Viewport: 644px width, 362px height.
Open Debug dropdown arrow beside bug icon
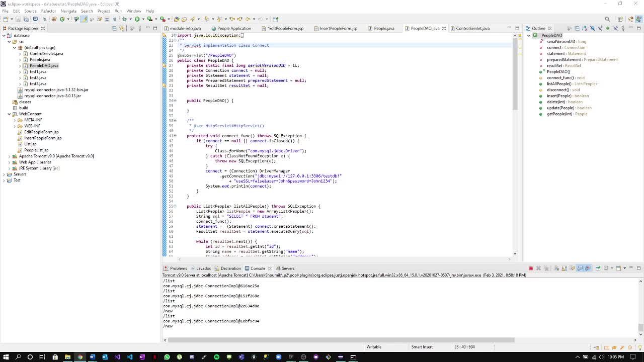coord(130,19)
